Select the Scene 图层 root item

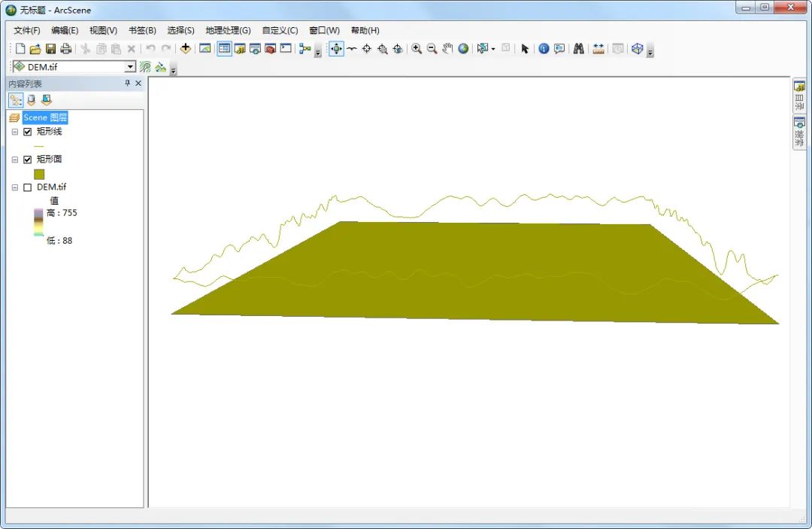pos(45,117)
